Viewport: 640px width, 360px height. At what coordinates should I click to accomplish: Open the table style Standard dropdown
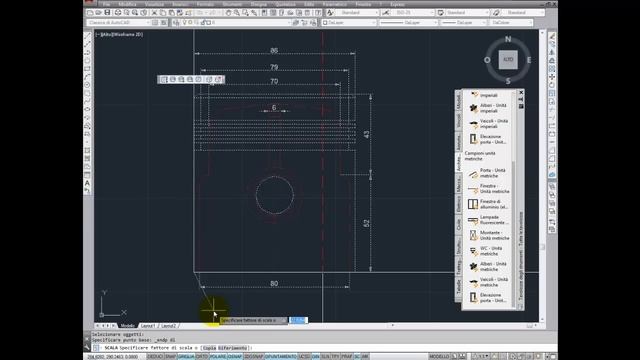[x=467, y=13]
